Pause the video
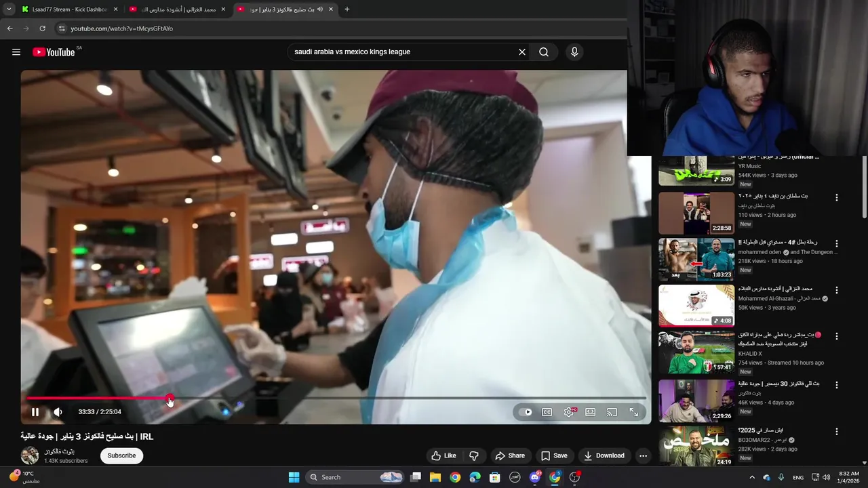Image resolution: width=868 pixels, height=488 pixels. (x=35, y=412)
